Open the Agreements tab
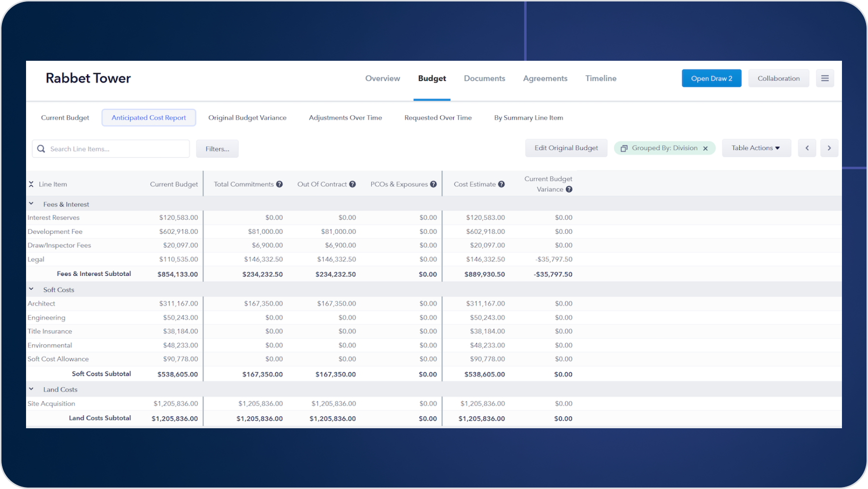This screenshot has height=489, width=868. [545, 79]
